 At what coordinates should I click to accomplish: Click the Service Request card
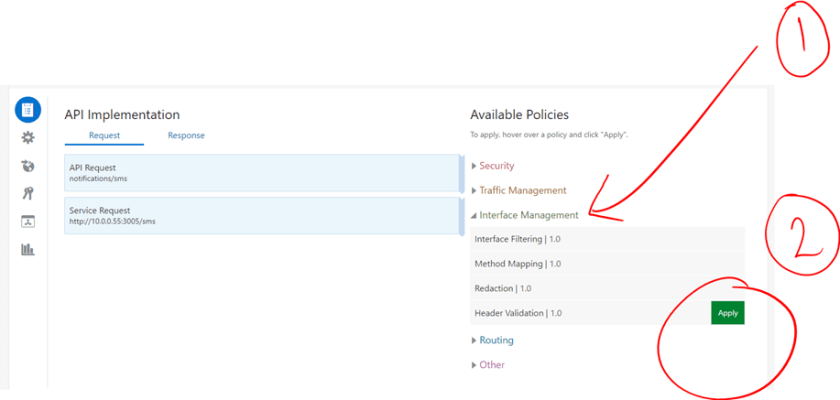click(x=260, y=216)
